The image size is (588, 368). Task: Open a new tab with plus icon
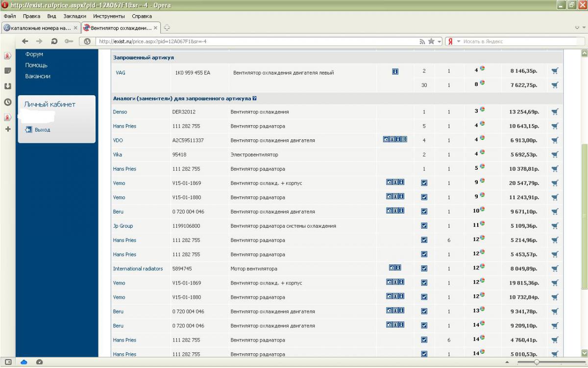click(167, 27)
